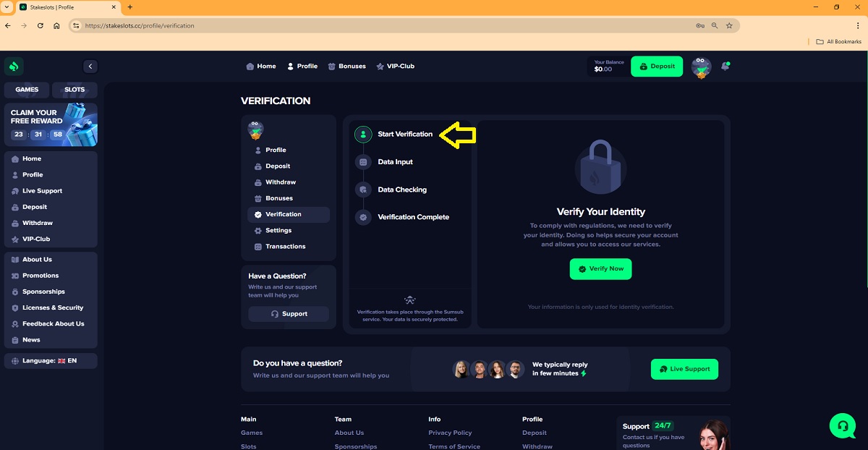
Task: Open VIP-Club in the top navigation
Action: [x=395, y=67]
